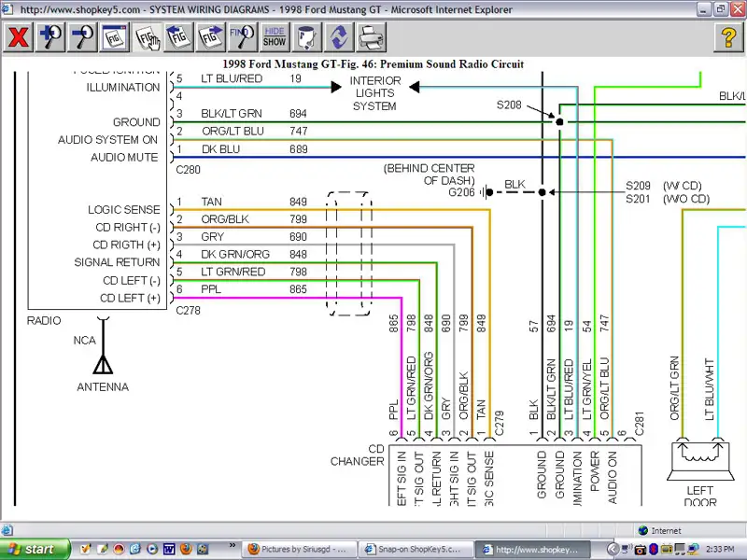Click the 2:33 PM system clock
The width and height of the screenshot is (747, 560).
tap(720, 549)
